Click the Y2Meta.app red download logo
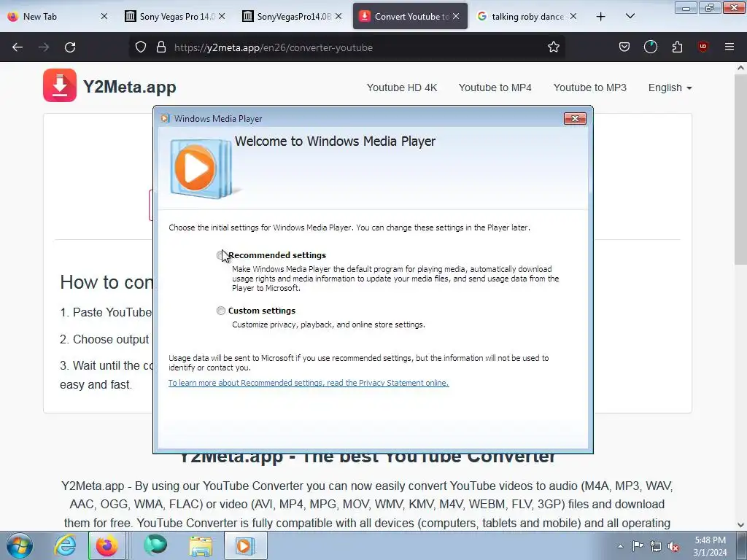The image size is (747, 560). click(x=60, y=85)
